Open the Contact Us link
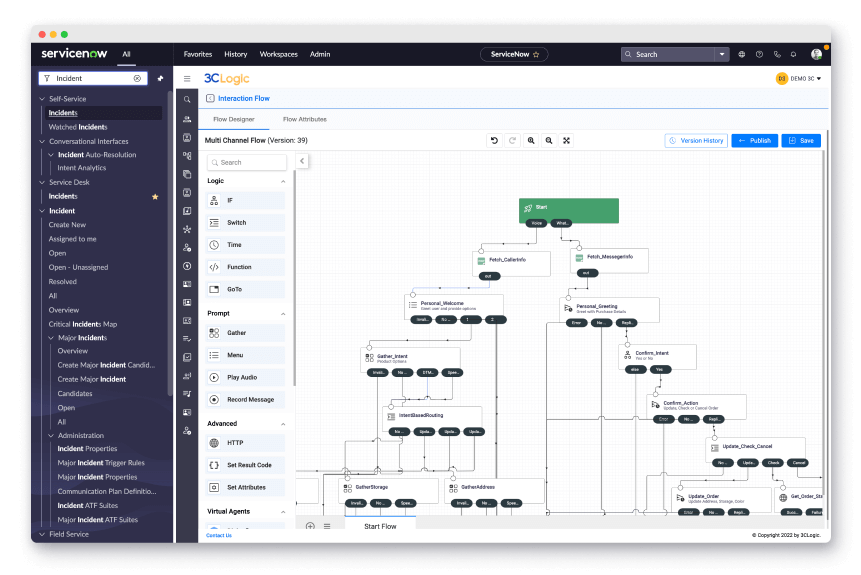 tap(219, 535)
